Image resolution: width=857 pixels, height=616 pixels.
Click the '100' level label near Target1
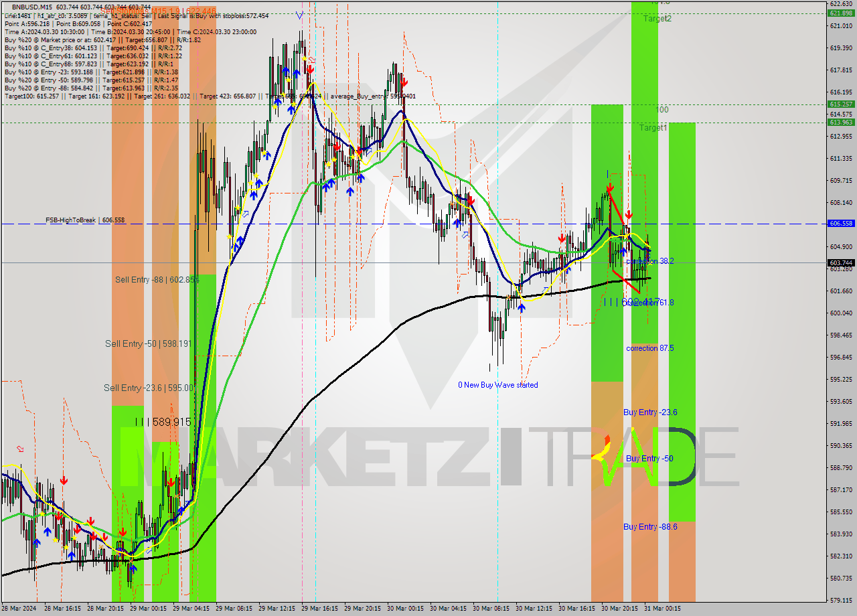(x=661, y=109)
